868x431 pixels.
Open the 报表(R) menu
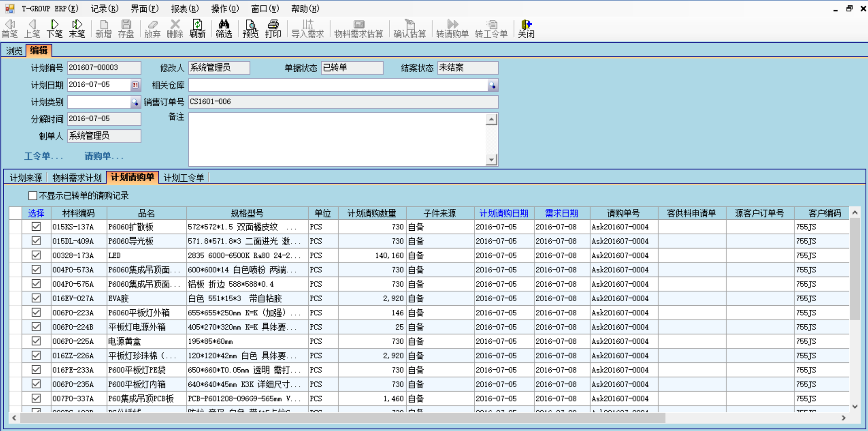coord(185,9)
